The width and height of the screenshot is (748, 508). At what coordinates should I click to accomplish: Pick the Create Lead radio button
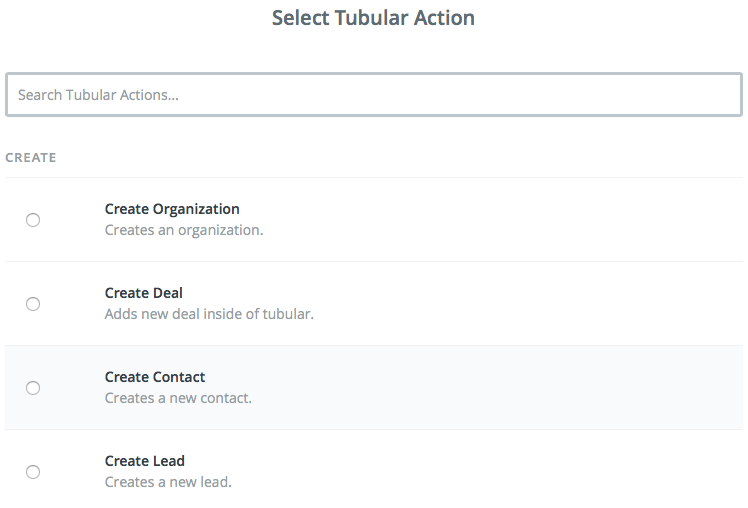[x=33, y=472]
